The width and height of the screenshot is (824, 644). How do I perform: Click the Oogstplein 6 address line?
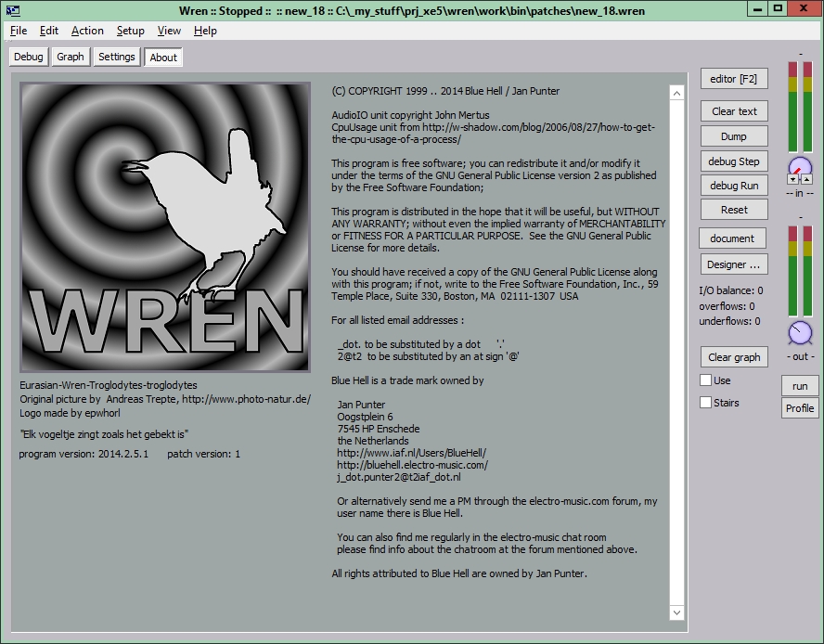[365, 417]
